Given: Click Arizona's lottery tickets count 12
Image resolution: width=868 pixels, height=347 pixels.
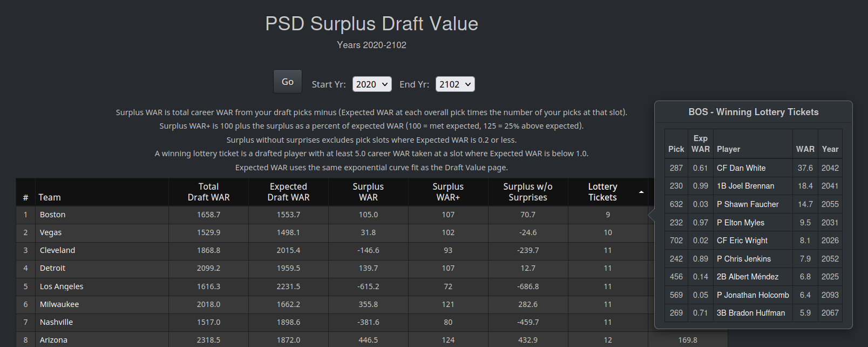Looking at the screenshot, I should coord(608,340).
